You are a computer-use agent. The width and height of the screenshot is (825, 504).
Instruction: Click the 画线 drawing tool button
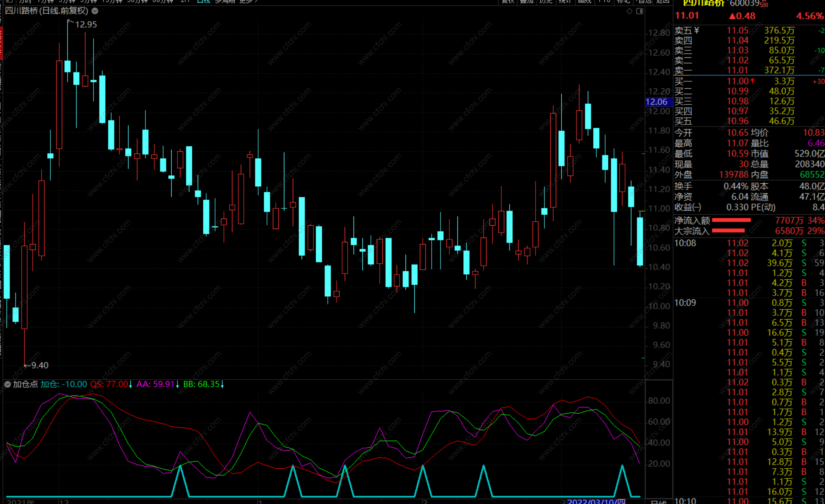584,1
